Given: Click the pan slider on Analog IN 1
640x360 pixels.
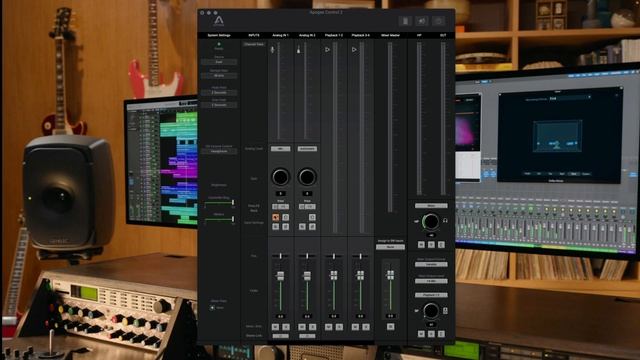Looking at the screenshot, I should coord(280,256).
